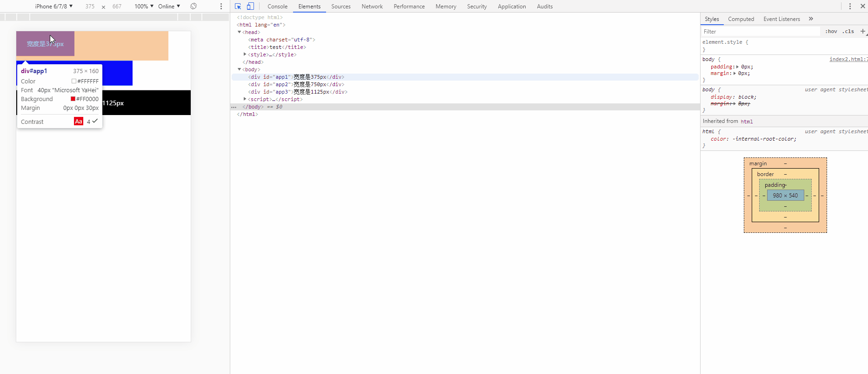Image resolution: width=868 pixels, height=374 pixels.
Task: Click the 980 × 540 content box
Action: (785, 196)
